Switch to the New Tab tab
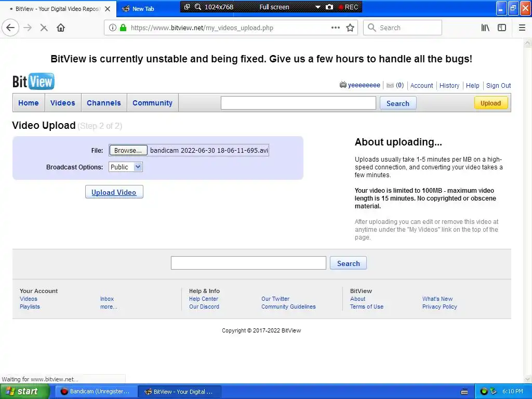This screenshot has width=532, height=399. point(143,9)
